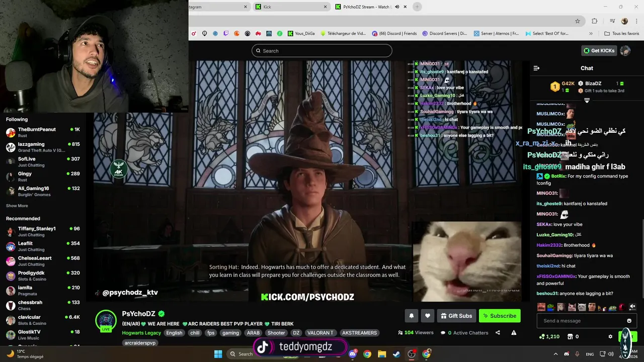Open OBS Studio from the taskbar
The height and width of the screenshot is (362, 644).
(412, 354)
